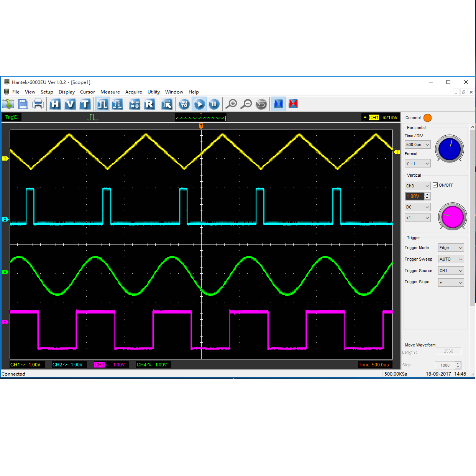This screenshot has height=476, width=476.
Task: Open Vertical settings via V icon
Action: tap(70, 104)
